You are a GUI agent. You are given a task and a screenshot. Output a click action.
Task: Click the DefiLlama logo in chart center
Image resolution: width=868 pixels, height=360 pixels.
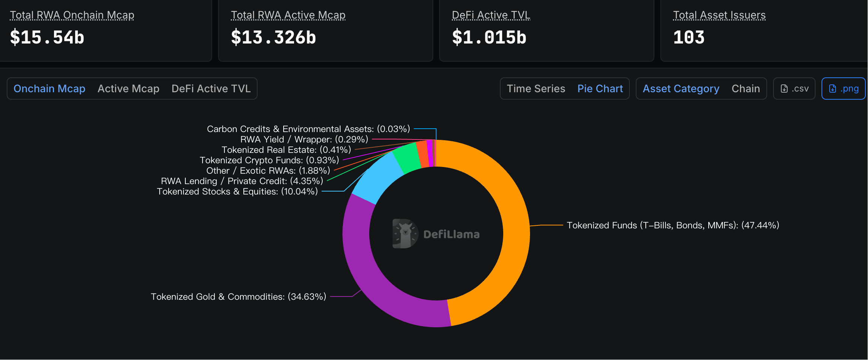coord(436,234)
